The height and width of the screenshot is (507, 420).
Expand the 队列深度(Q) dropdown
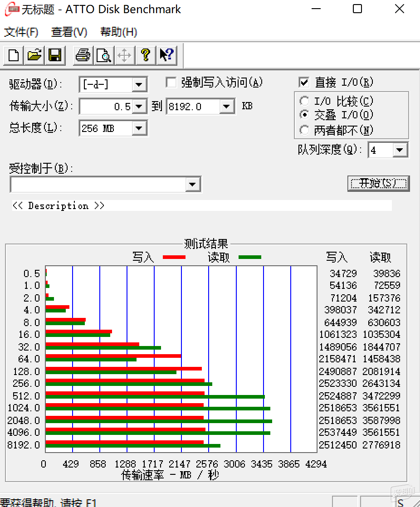pos(400,150)
